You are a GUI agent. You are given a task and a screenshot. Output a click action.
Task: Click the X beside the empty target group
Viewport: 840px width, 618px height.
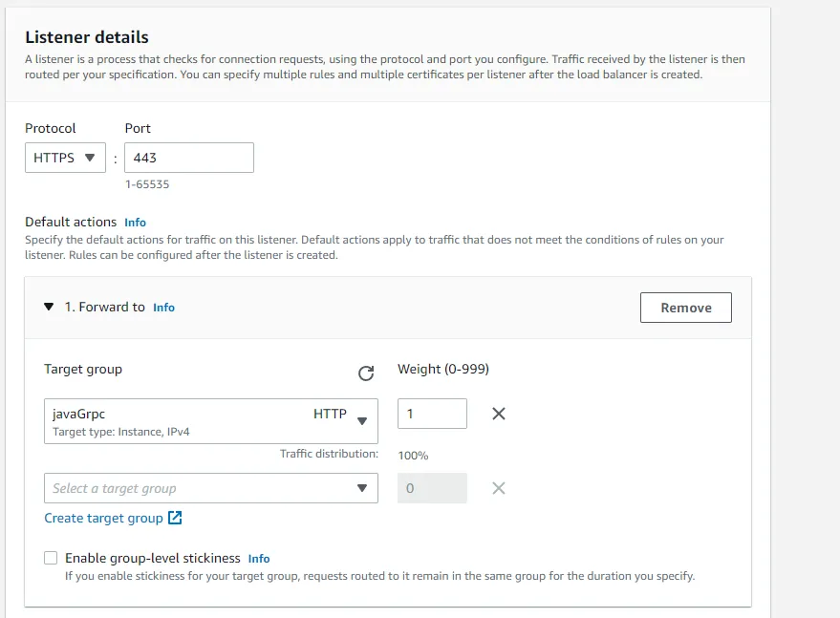[498, 488]
